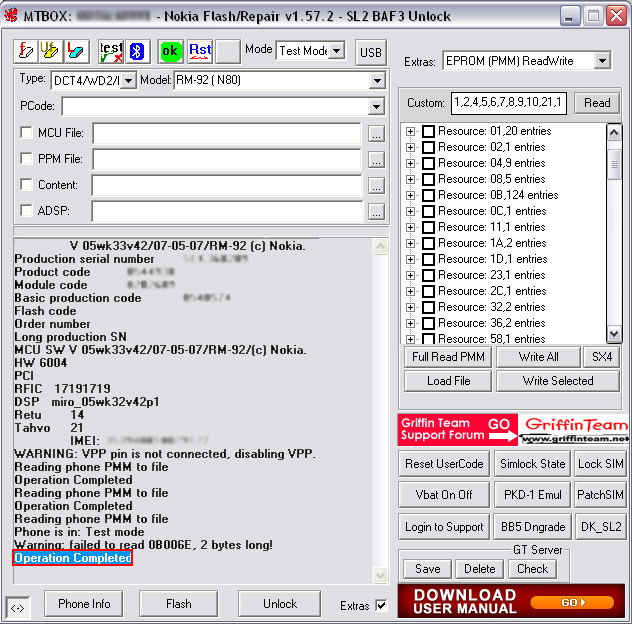The width and height of the screenshot is (632, 624).
Task: Browse for the Content file
Action: [x=376, y=185]
